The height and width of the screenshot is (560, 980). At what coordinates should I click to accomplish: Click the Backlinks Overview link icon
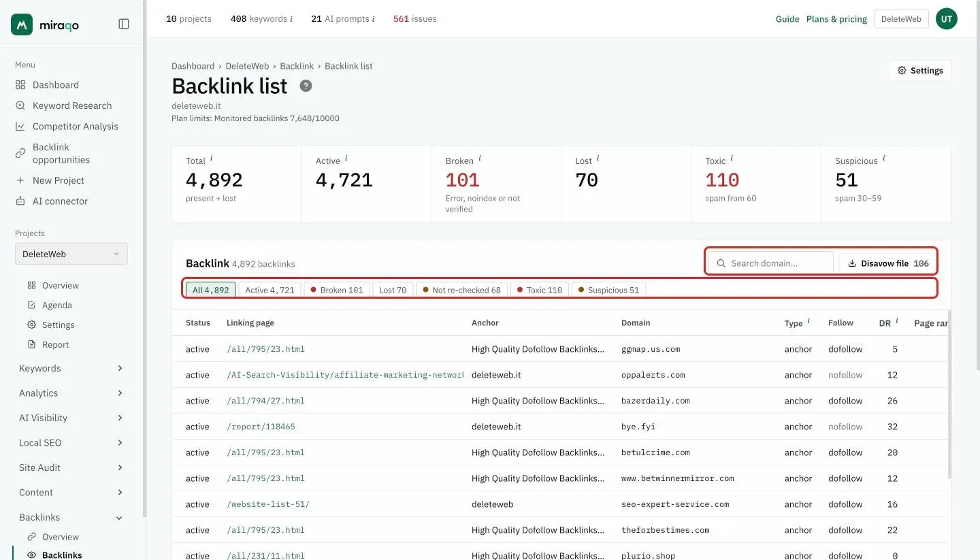pyautogui.click(x=31, y=536)
